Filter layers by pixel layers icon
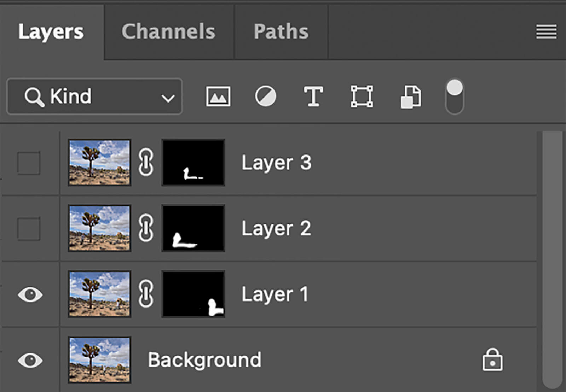Viewport: 566px width, 392px height. [x=218, y=96]
